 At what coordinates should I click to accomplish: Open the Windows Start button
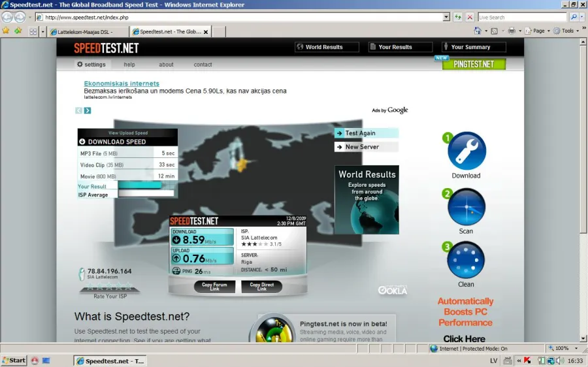pyautogui.click(x=14, y=360)
